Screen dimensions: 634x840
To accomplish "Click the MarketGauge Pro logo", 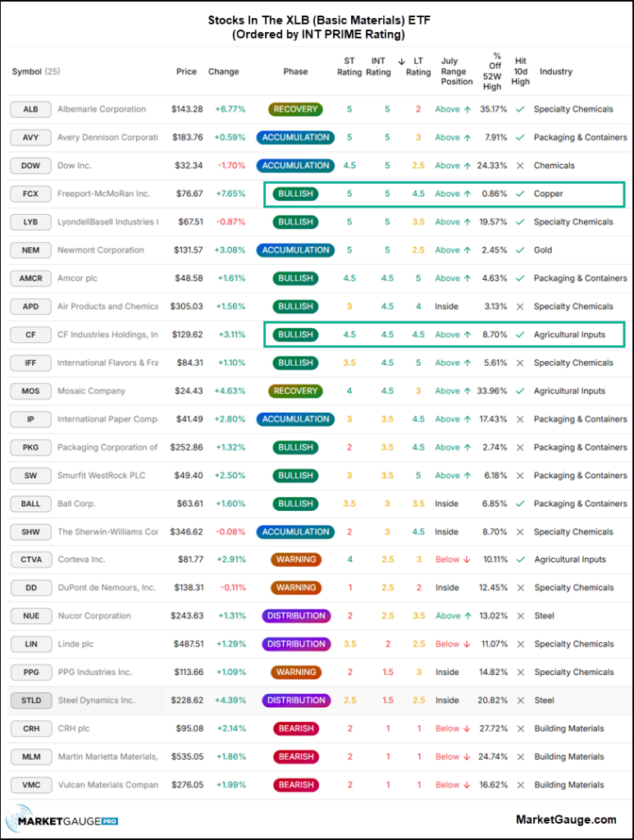I will [x=62, y=820].
